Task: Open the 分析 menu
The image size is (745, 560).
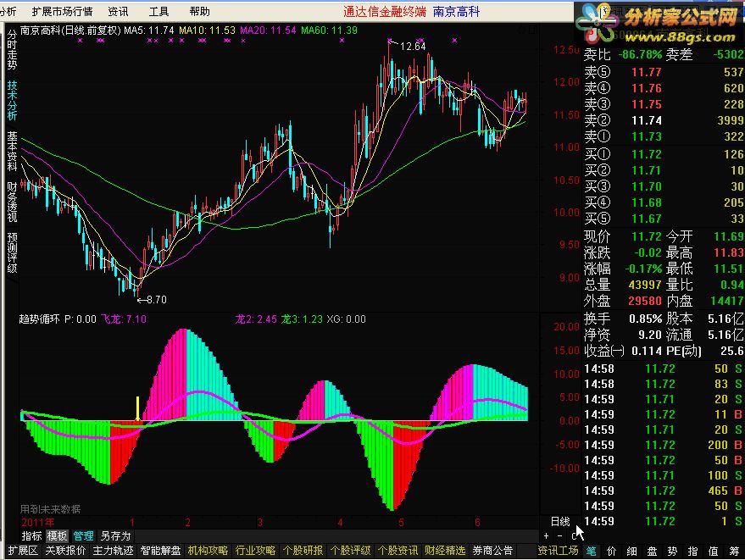Action: click(x=8, y=11)
